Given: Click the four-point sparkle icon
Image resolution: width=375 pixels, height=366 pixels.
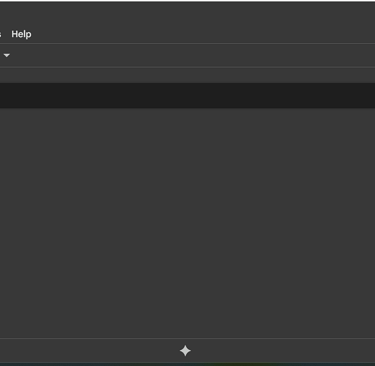Looking at the screenshot, I should point(185,351).
